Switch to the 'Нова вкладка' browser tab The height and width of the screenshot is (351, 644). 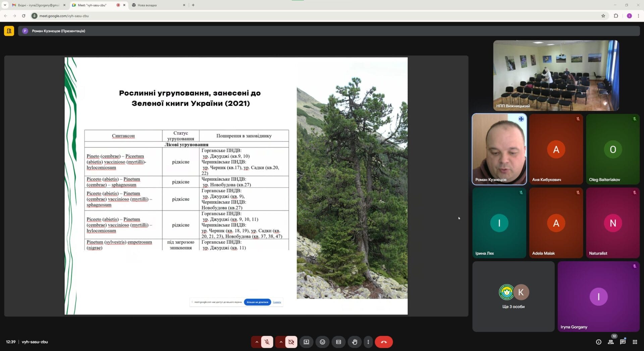tap(157, 5)
